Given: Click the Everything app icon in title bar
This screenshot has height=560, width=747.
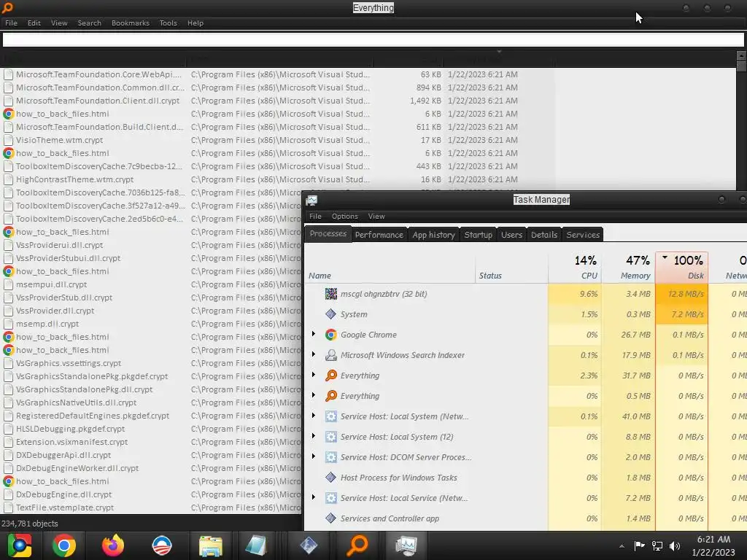Looking at the screenshot, I should click(x=7, y=7).
